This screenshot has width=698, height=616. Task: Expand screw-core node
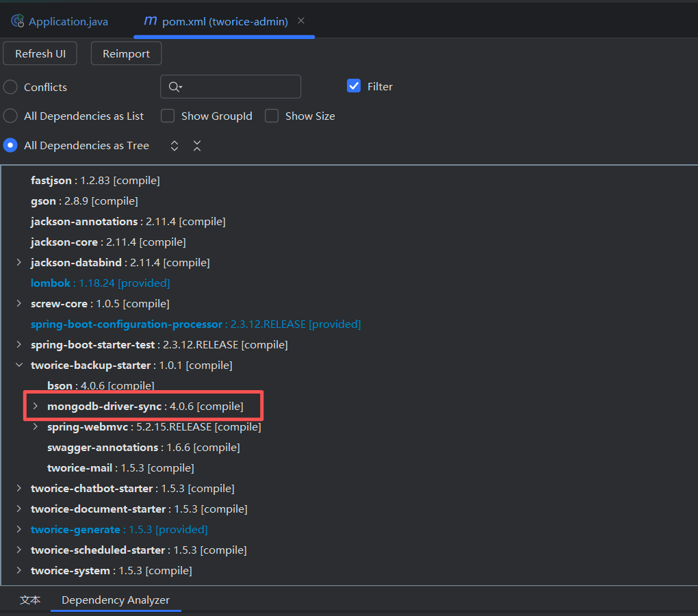[18, 303]
